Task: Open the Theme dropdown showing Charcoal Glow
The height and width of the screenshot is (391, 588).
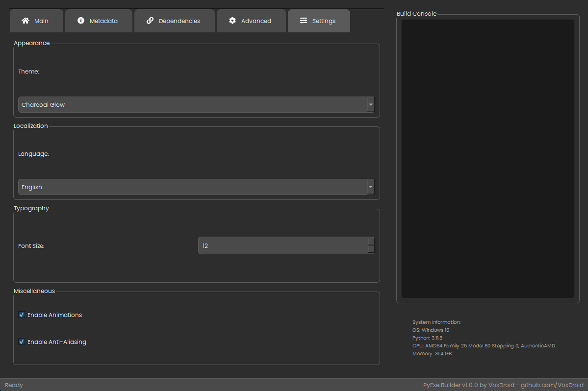Action: [x=196, y=104]
